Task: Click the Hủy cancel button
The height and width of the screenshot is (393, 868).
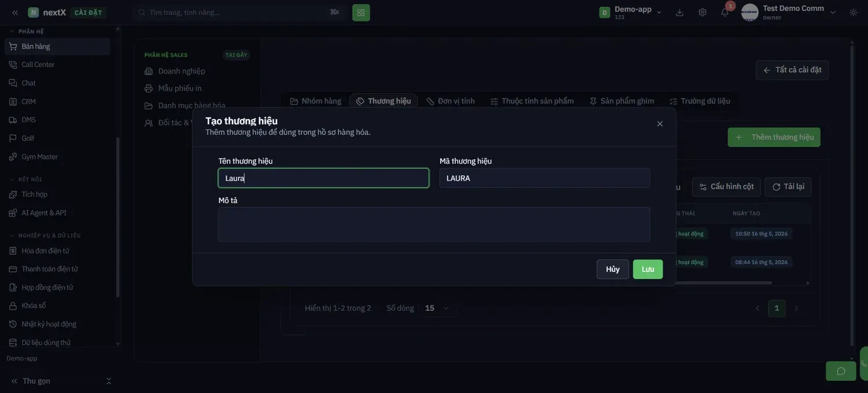Action: coord(613,269)
